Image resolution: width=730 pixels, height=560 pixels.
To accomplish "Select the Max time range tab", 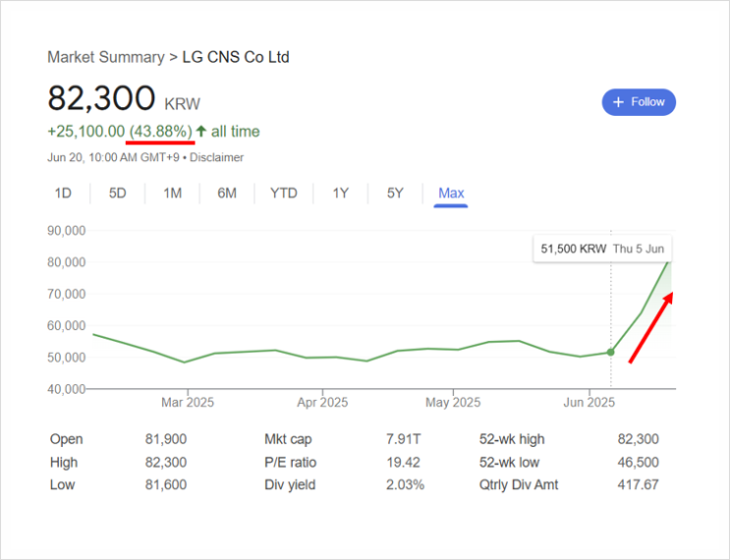I will 451,193.
